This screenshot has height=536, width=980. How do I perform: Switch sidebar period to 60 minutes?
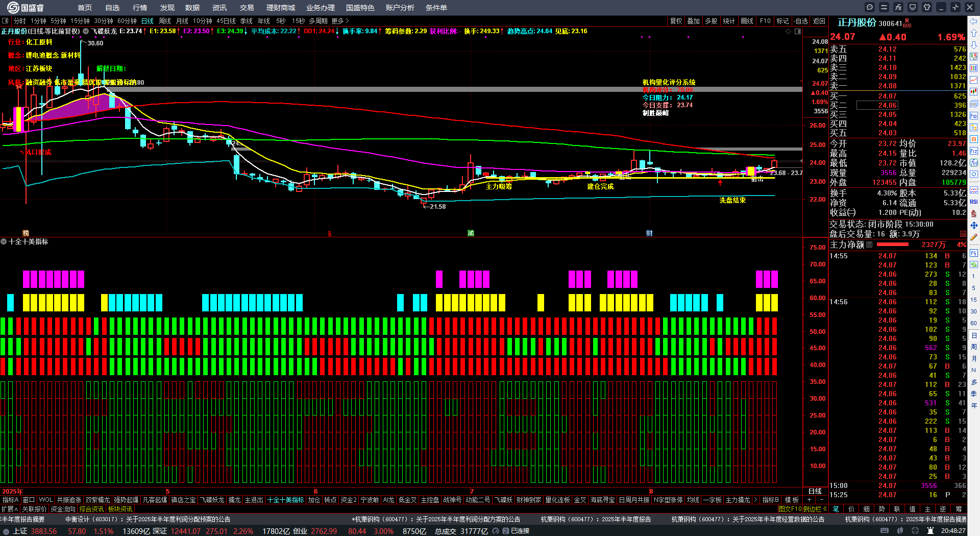974,324
